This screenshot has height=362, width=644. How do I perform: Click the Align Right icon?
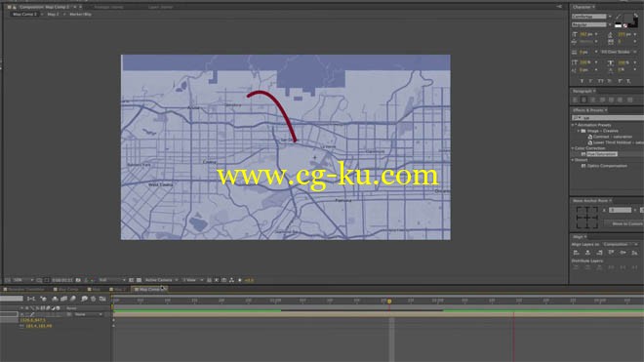point(599,253)
